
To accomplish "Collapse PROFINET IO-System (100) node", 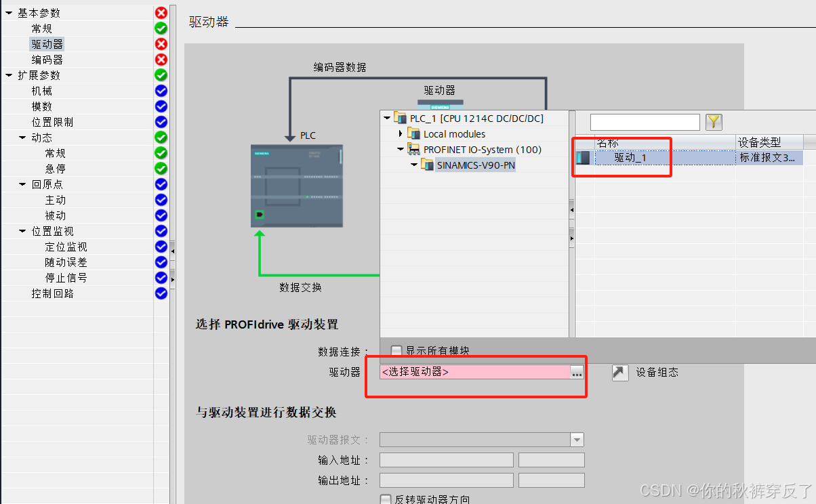I will point(401,150).
